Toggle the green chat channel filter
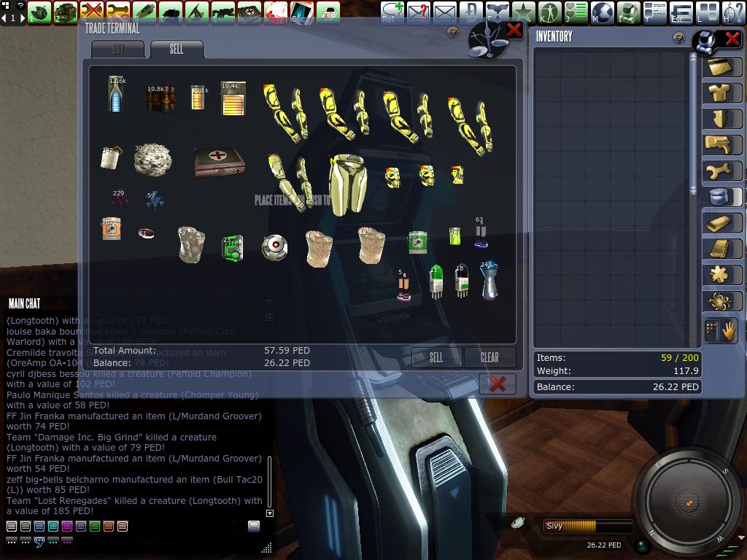Image resolution: width=747 pixels, height=560 pixels. tap(95, 526)
